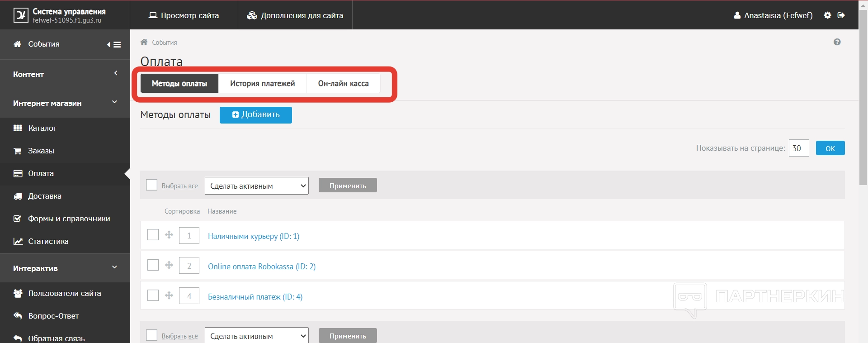Viewport: 868px width, 343px height.
Task: Click the Формы и справочники check icon
Action: tap(18, 219)
